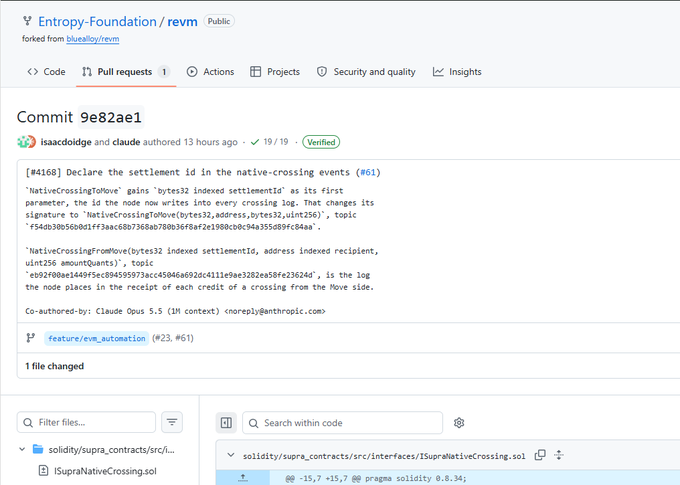This screenshot has width=680, height=485.
Task: Expand hidden lines above the diff hunk
Action: point(243,478)
